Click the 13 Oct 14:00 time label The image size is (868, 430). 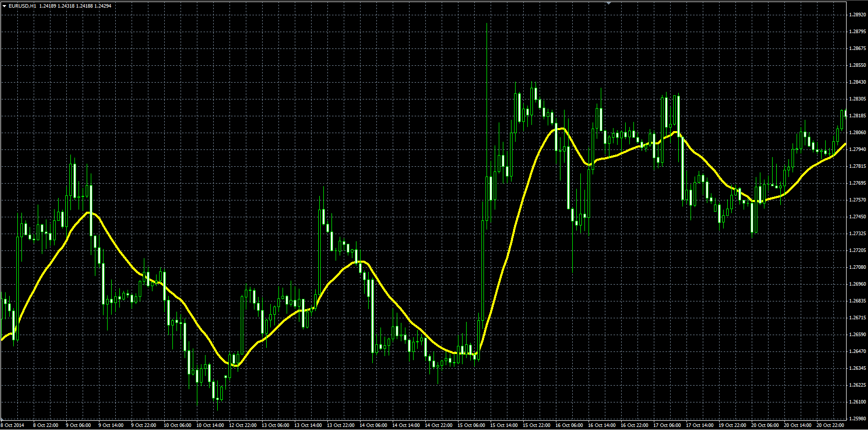coord(308,425)
